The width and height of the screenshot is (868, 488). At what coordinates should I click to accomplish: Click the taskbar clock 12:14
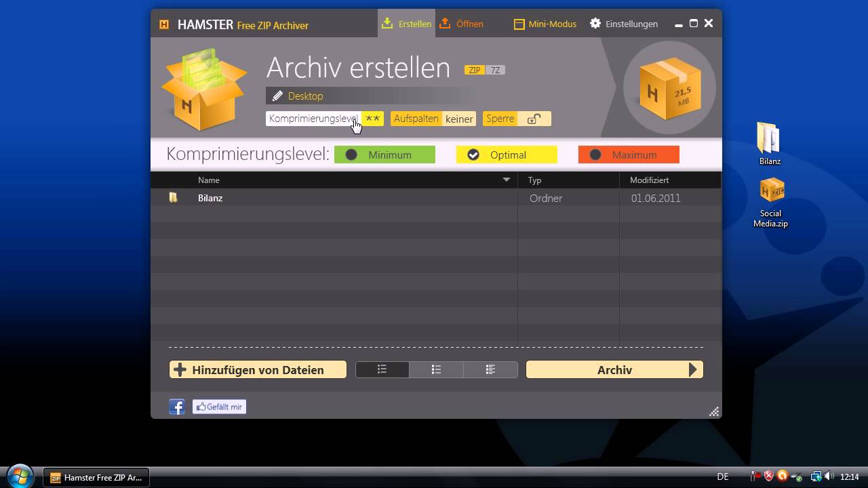coord(850,476)
